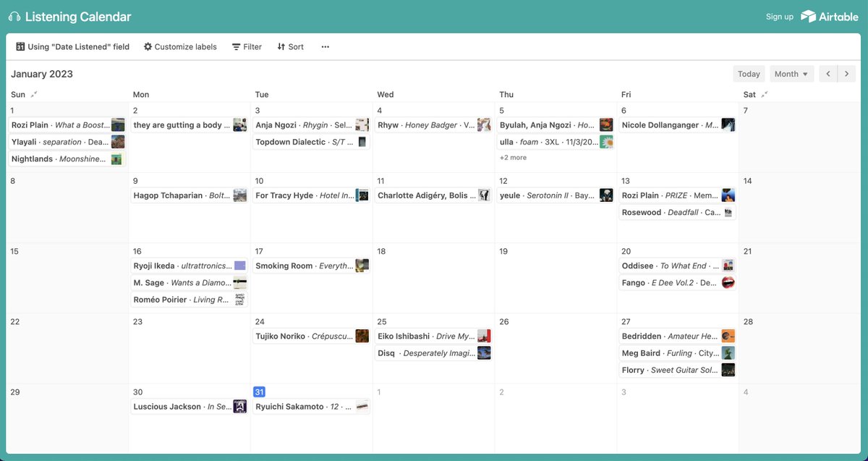Screen dimensions: 868x461
Task: Open the more options ellipsis menu
Action: tap(325, 46)
